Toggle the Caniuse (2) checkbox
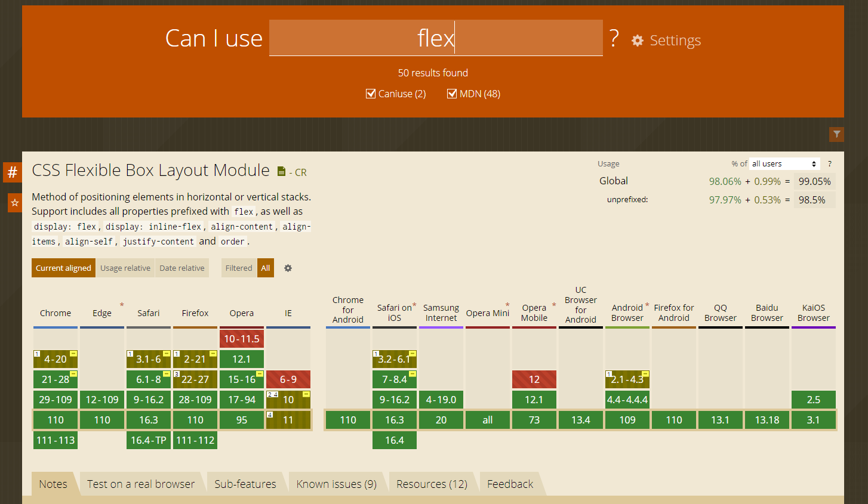Screen dimensions: 868x504 pyautogui.click(x=371, y=94)
